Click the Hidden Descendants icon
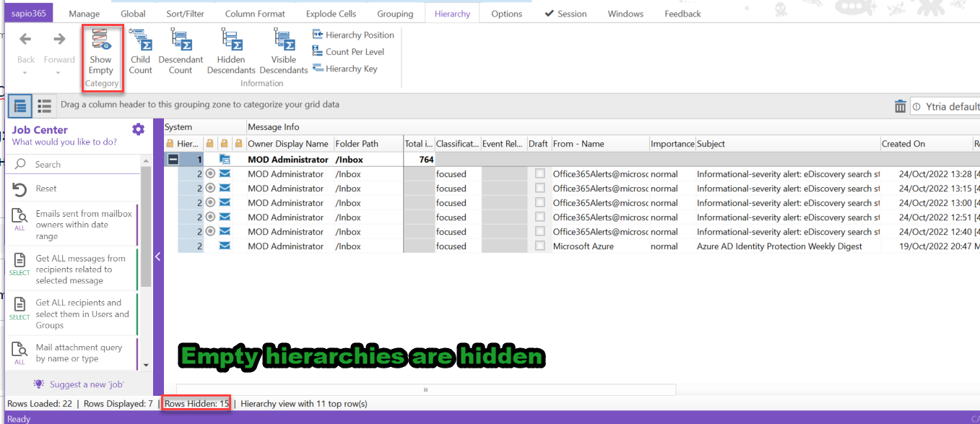The width and height of the screenshot is (980, 424). pos(231,40)
